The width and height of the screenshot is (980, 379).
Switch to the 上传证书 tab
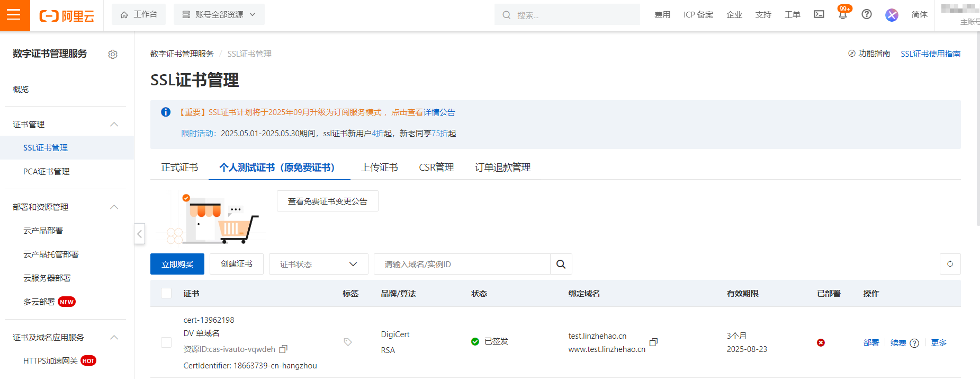coord(379,168)
